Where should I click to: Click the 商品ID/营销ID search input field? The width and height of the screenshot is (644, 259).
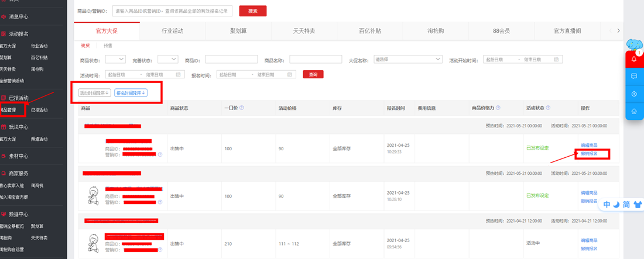pos(172,11)
